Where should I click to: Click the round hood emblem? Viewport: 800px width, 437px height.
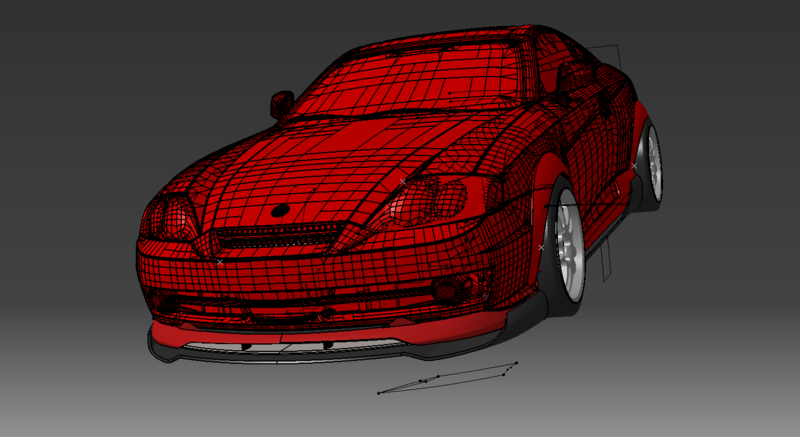click(280, 211)
